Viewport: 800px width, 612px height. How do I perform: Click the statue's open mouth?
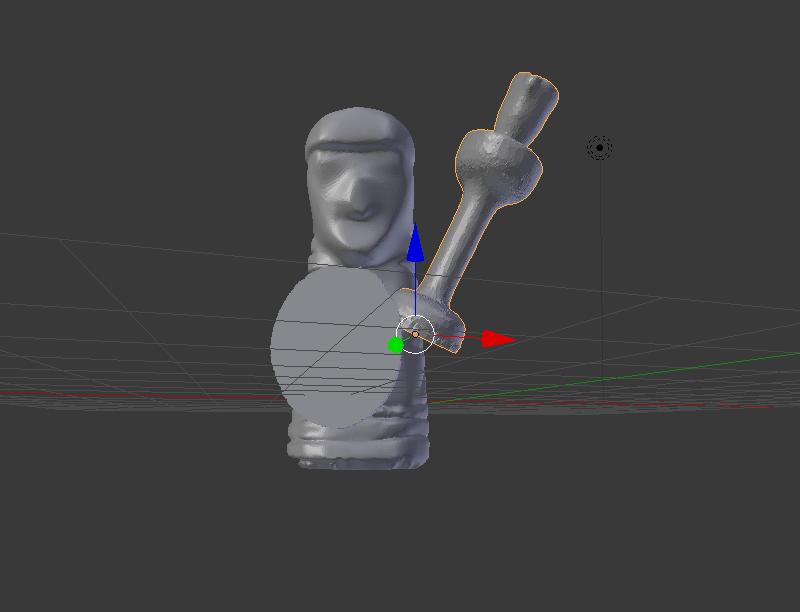(359, 212)
